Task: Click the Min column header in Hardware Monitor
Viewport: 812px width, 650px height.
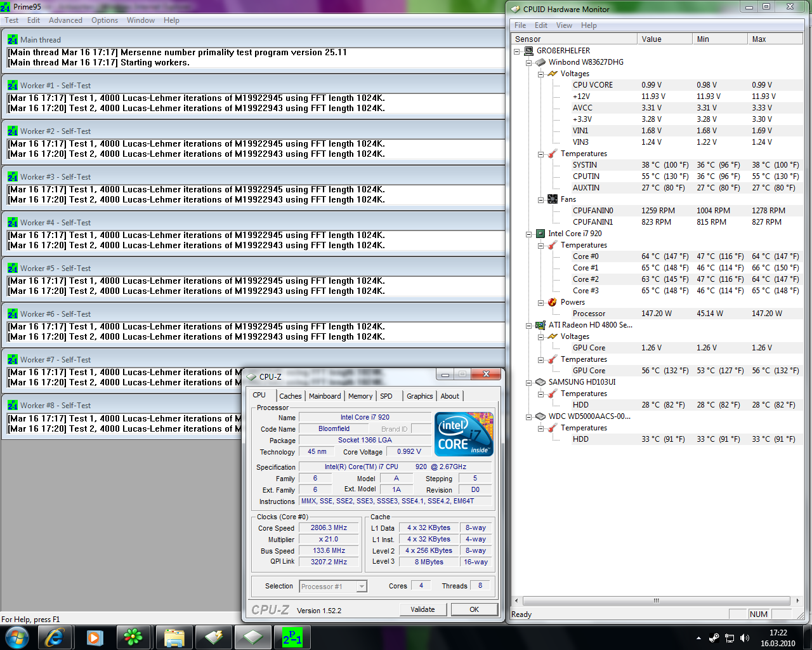Action: click(720, 39)
